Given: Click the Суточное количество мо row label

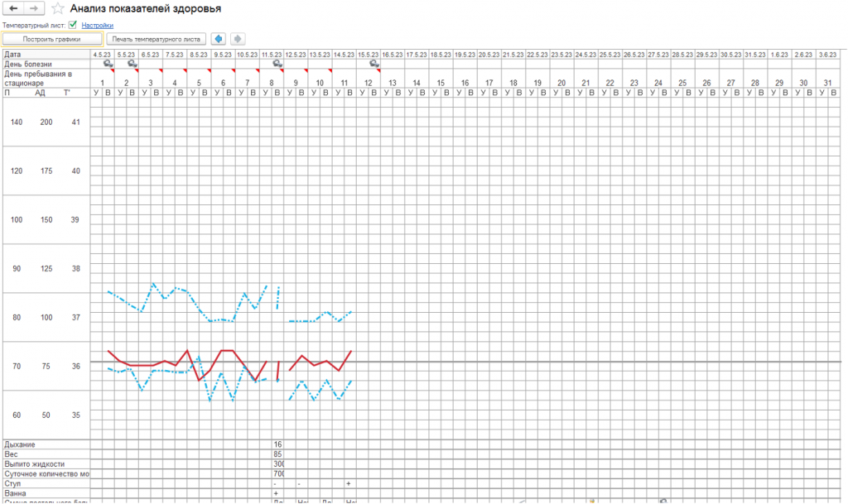Looking at the screenshot, I should (46, 473).
